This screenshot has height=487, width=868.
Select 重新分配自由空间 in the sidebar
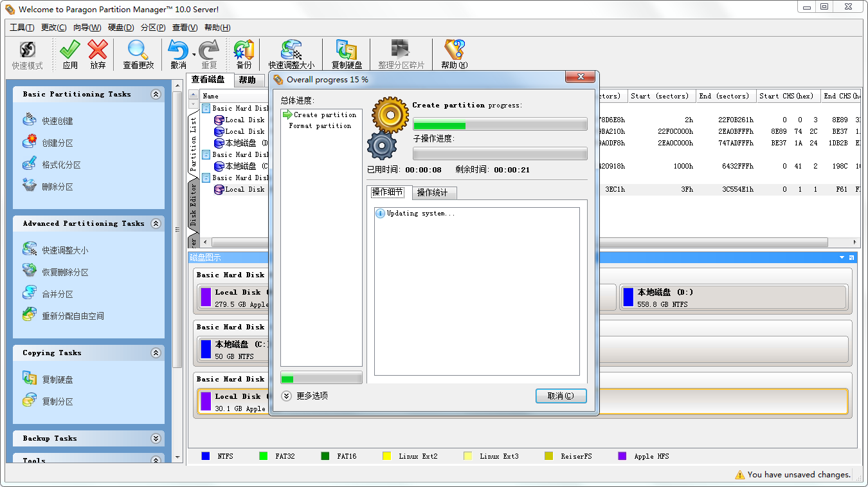pyautogui.click(x=73, y=316)
